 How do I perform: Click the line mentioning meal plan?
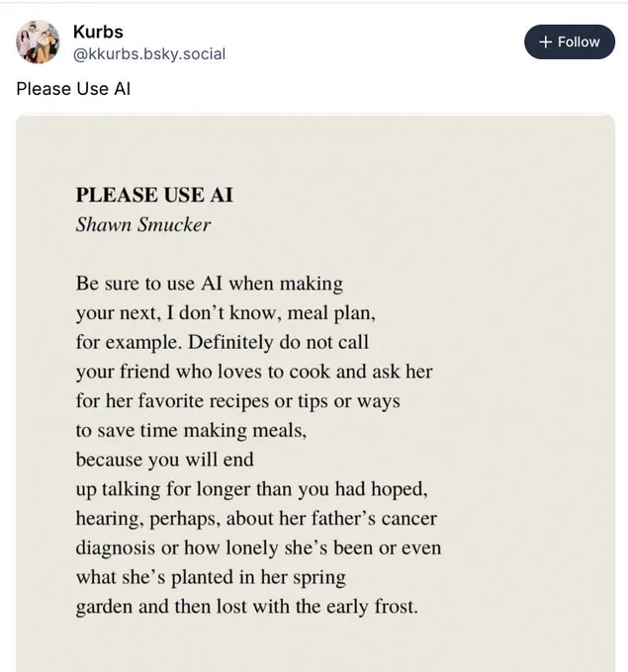225,313
